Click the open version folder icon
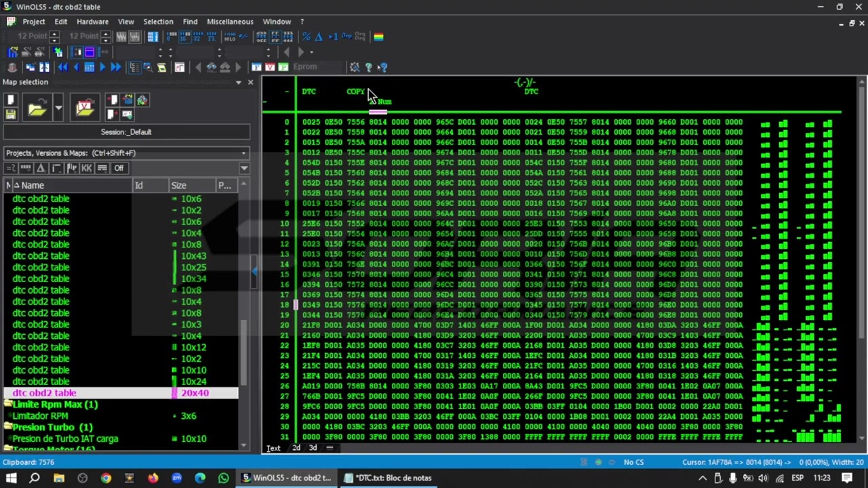 [85, 107]
